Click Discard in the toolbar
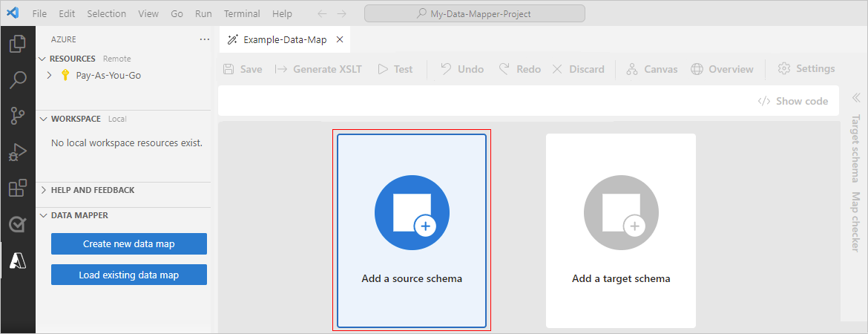868x334 pixels. [x=578, y=69]
